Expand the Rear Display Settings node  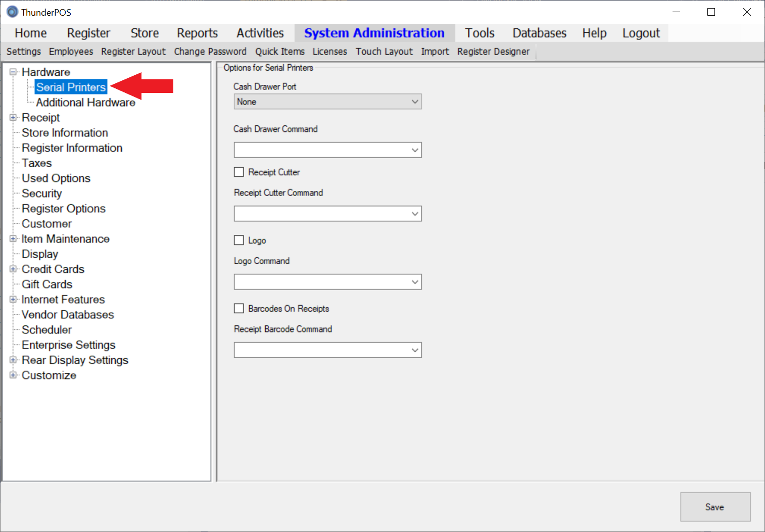(13, 360)
